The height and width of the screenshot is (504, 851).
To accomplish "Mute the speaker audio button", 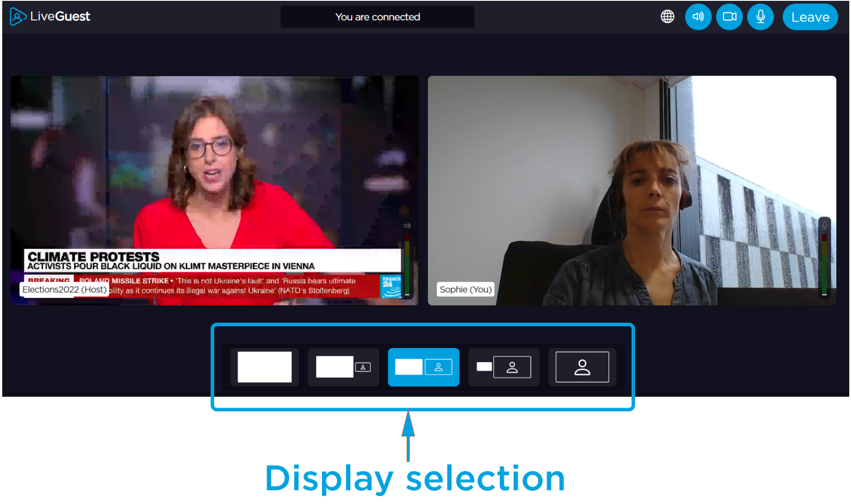I will pos(698,17).
